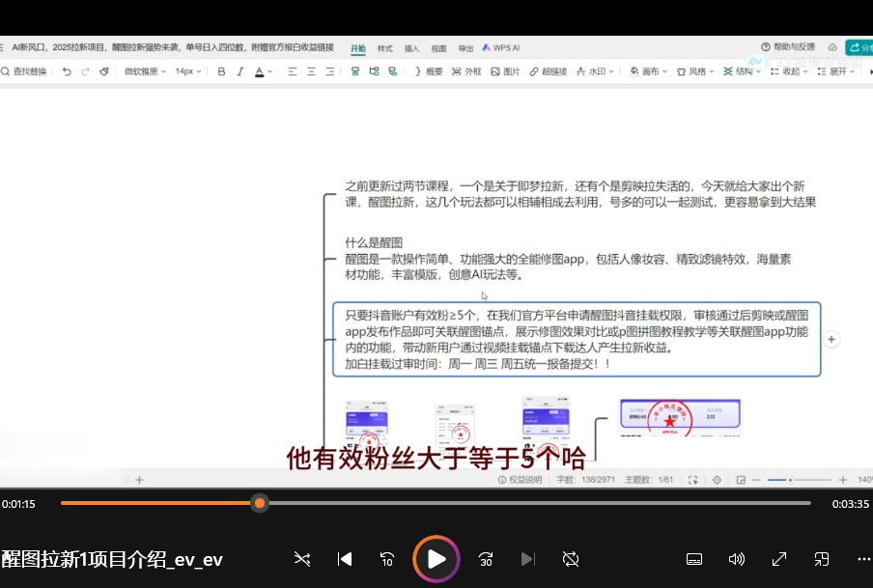Select the topic starting 只要抖音账户有效粉≥5个
873x588 pixels.
click(x=577, y=339)
